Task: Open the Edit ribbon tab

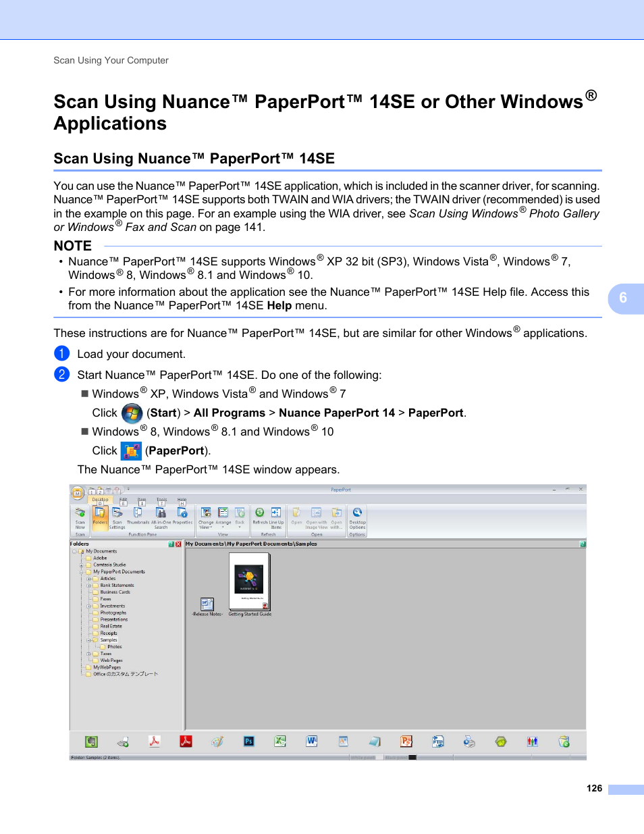Action: [124, 499]
